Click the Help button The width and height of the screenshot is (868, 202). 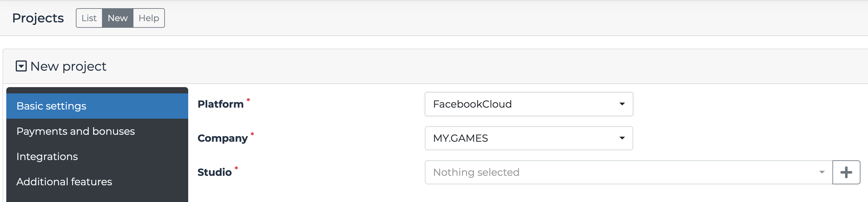[149, 18]
